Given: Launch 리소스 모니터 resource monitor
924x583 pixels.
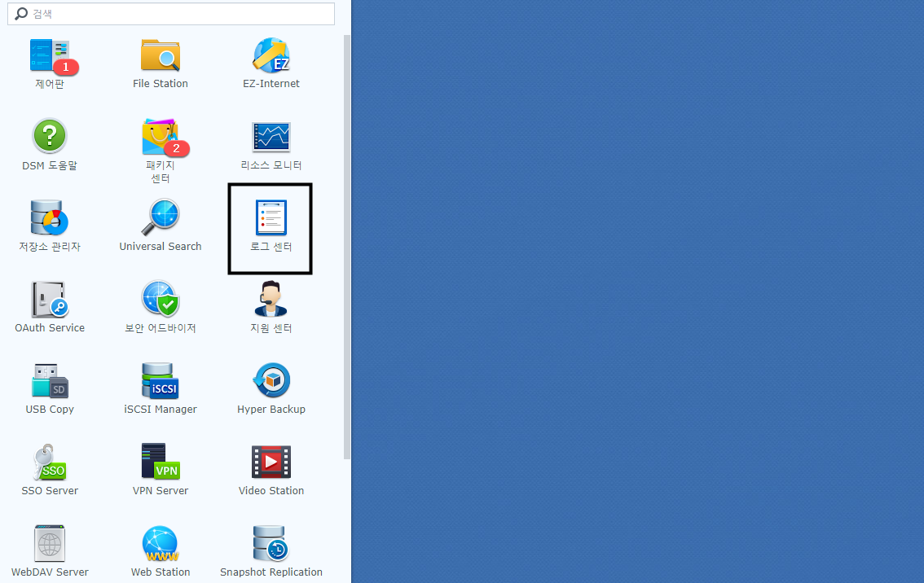Looking at the screenshot, I should tap(271, 138).
